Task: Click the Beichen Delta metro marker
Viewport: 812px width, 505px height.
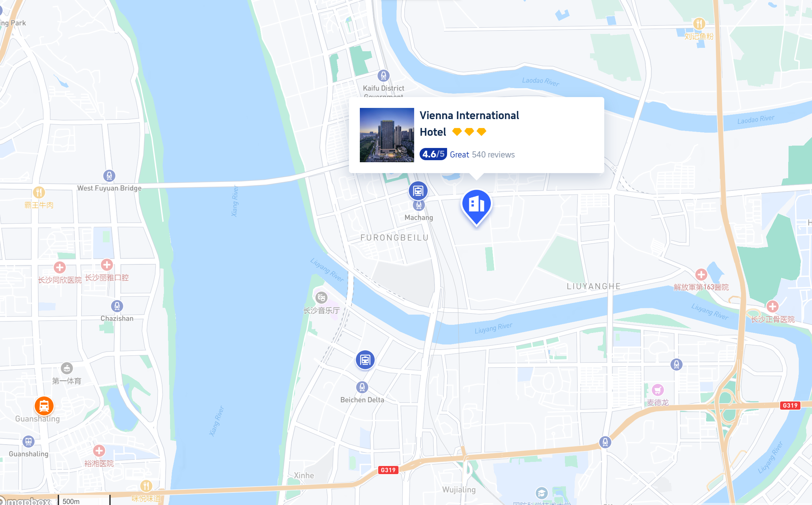Action: tap(362, 387)
